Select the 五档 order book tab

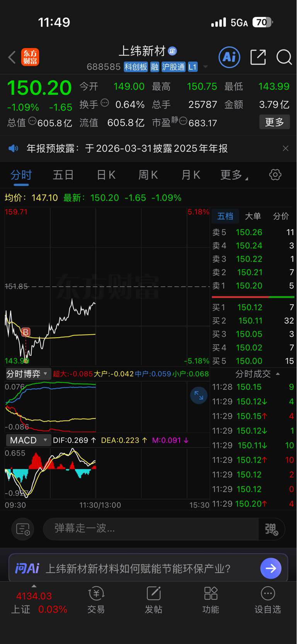225,216
